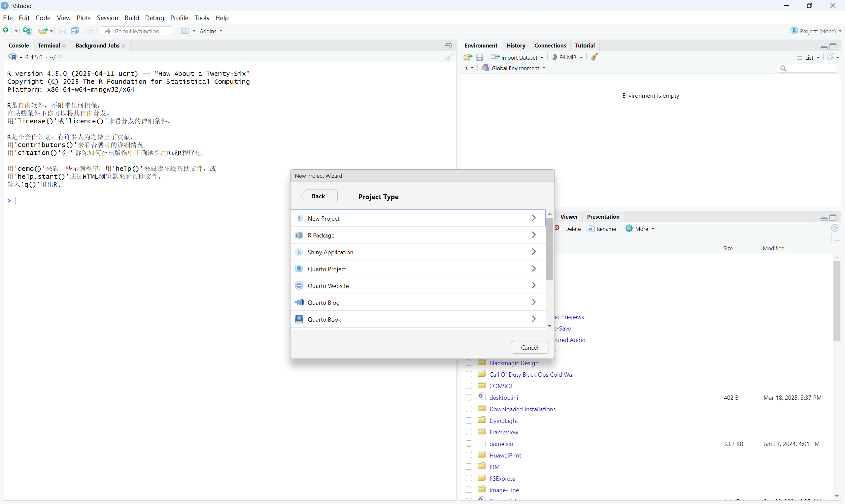Open the Session menu

click(107, 18)
